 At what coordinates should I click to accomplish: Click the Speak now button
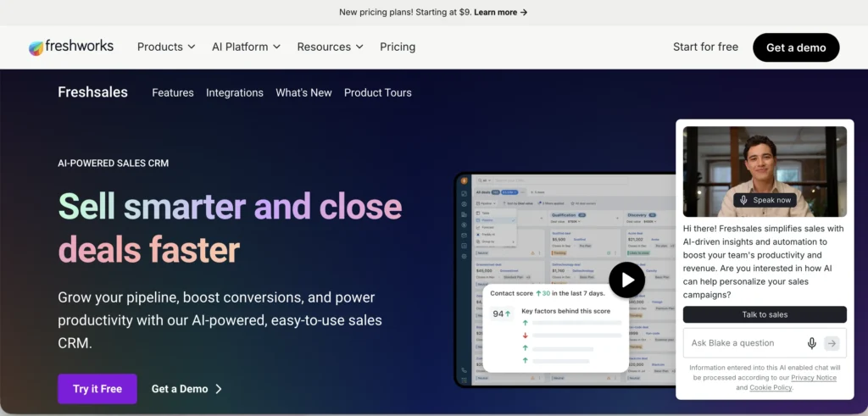tap(765, 200)
